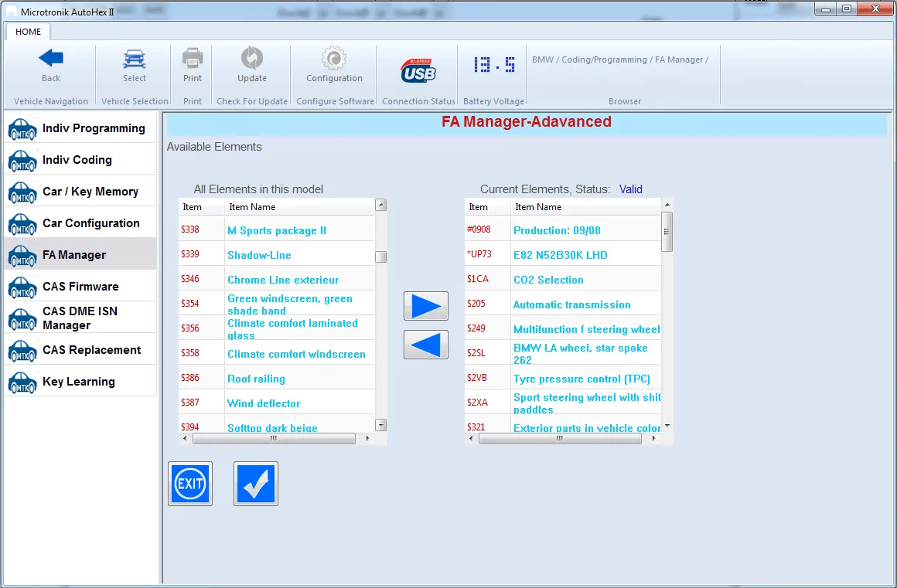
Task: Open CAS Firmware sidebar icon
Action: point(22,288)
